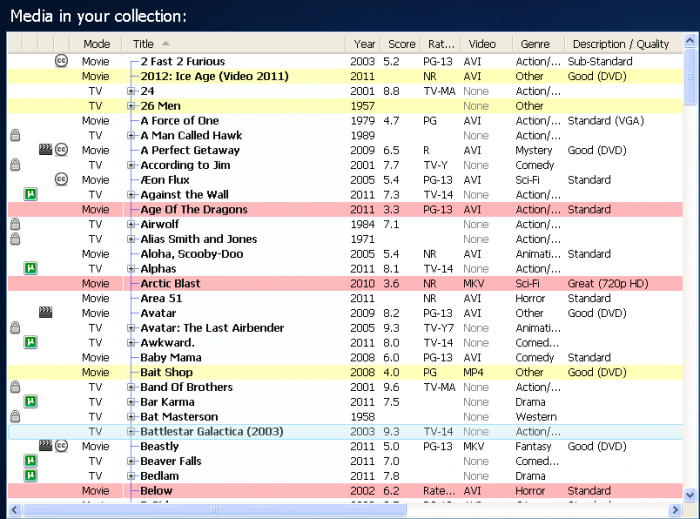The image size is (700, 519).
Task: Select the Below movie title
Action: coord(156,490)
